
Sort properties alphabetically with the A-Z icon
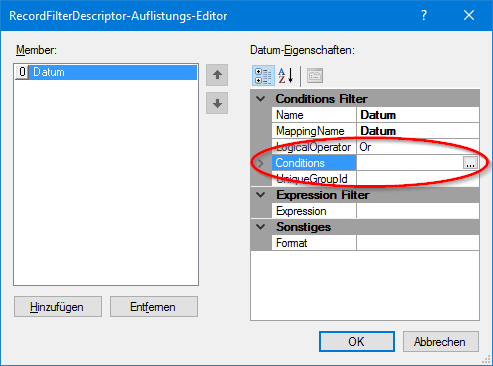pyautogui.click(x=286, y=76)
